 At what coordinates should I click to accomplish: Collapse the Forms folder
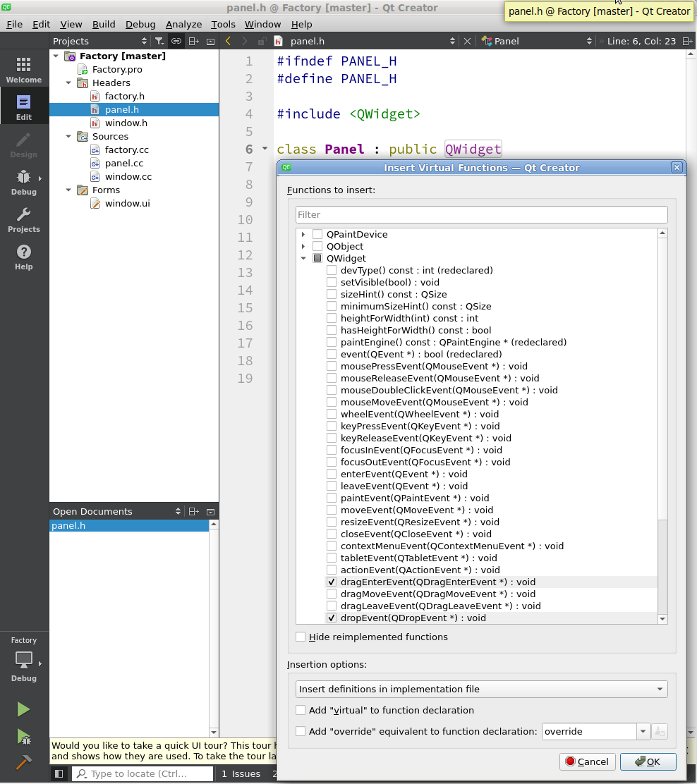(x=68, y=190)
